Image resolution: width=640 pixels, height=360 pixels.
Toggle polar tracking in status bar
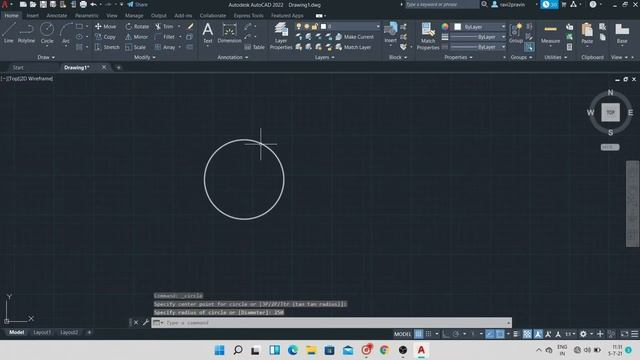click(x=456, y=334)
